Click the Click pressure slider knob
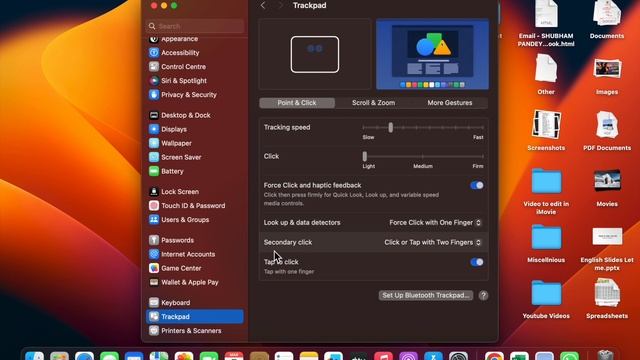 [x=364, y=156]
